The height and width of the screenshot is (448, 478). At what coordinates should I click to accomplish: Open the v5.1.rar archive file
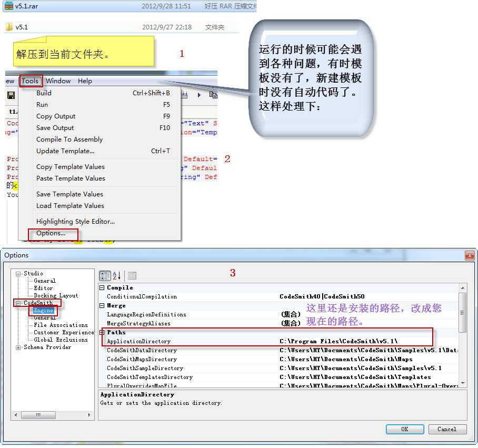[x=130, y=6]
